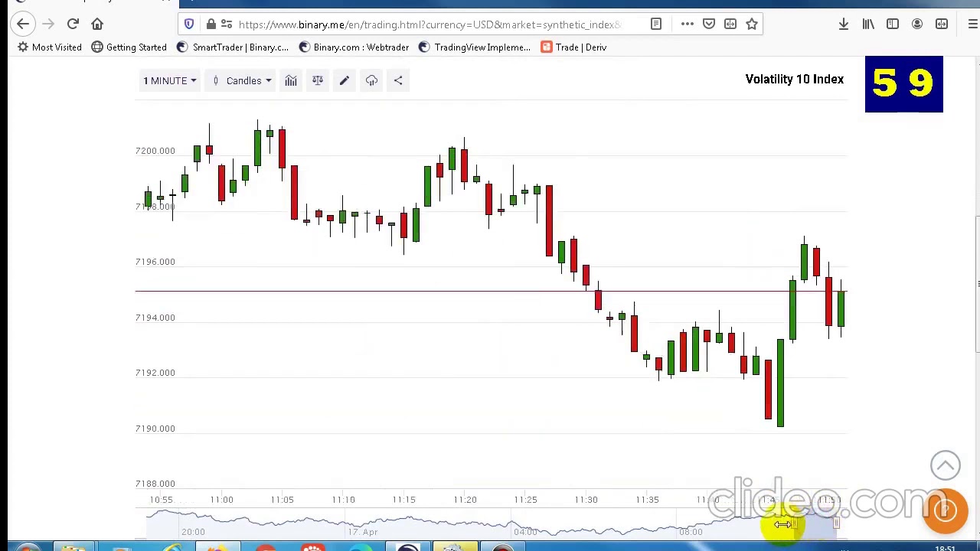Screen dimensions: 980x551
Task: Click the 7200.000 price axis label
Action: coord(155,151)
